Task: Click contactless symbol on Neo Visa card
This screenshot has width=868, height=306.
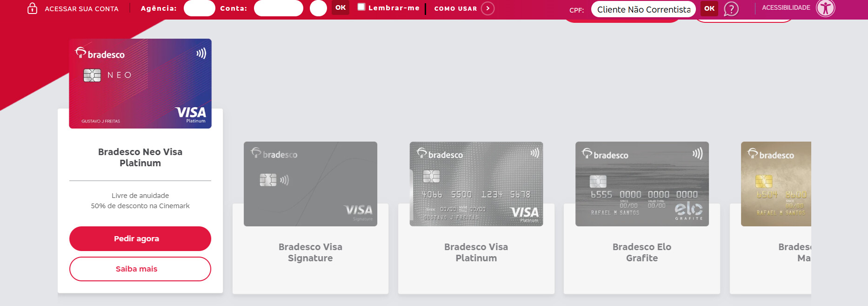Action: pyautogui.click(x=201, y=54)
